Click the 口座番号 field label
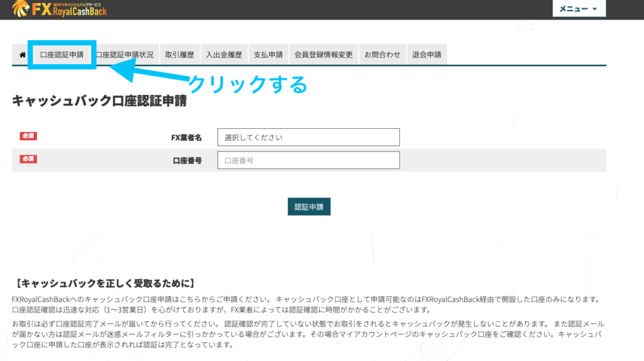 click(x=187, y=161)
